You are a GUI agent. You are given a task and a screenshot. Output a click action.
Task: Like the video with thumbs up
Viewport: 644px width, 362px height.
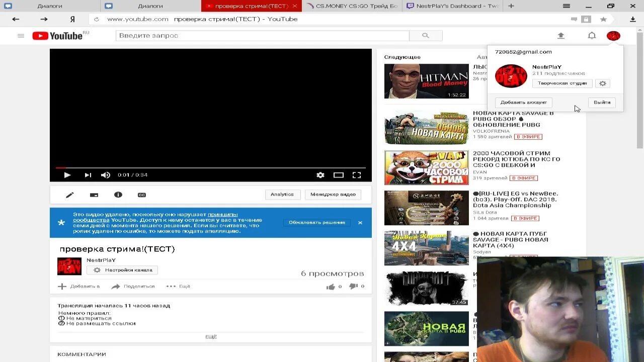[x=331, y=287]
